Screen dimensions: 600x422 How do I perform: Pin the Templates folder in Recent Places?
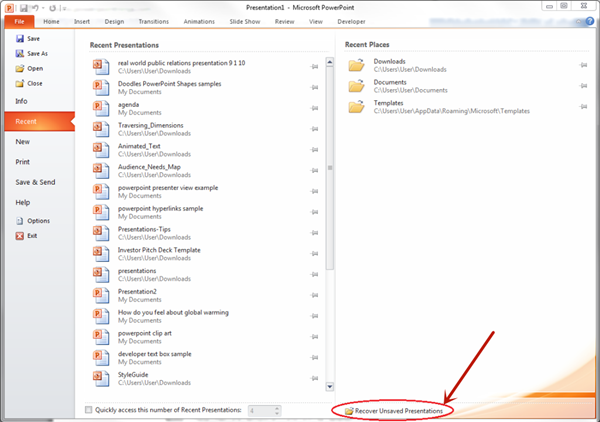coord(583,106)
